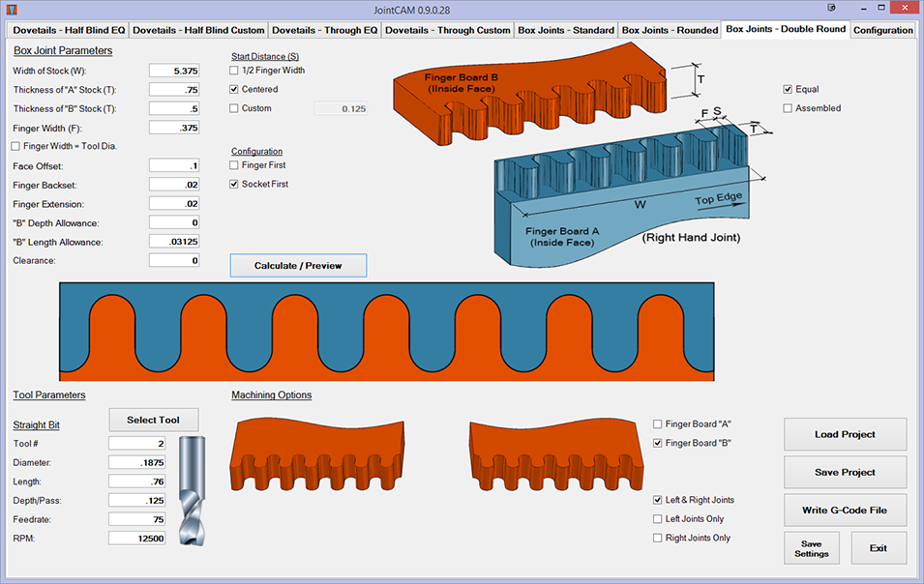This screenshot has width=924, height=584.
Task: Click the Write G-Code File button
Action: (845, 510)
